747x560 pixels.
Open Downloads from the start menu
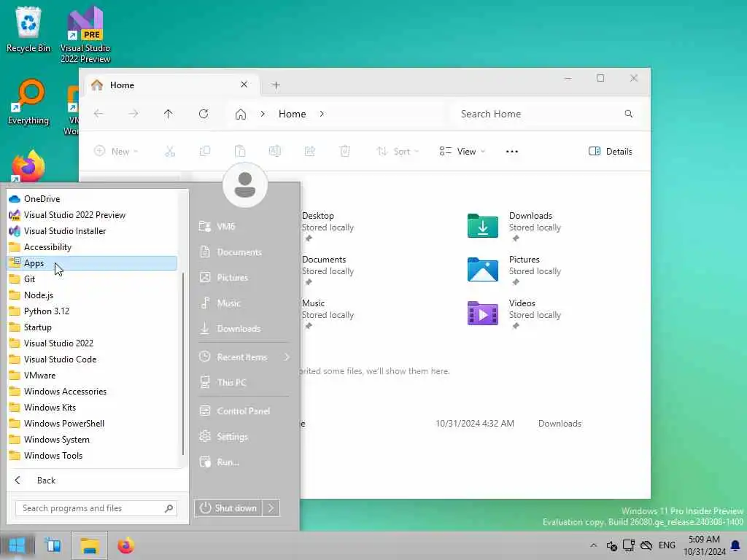tap(244, 329)
